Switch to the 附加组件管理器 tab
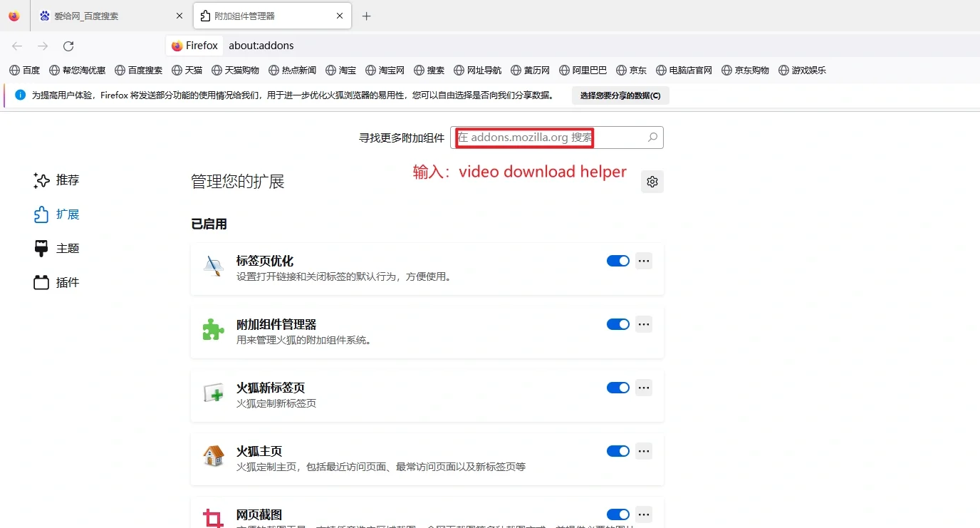Viewport: 980px width, 528px height. pos(272,16)
